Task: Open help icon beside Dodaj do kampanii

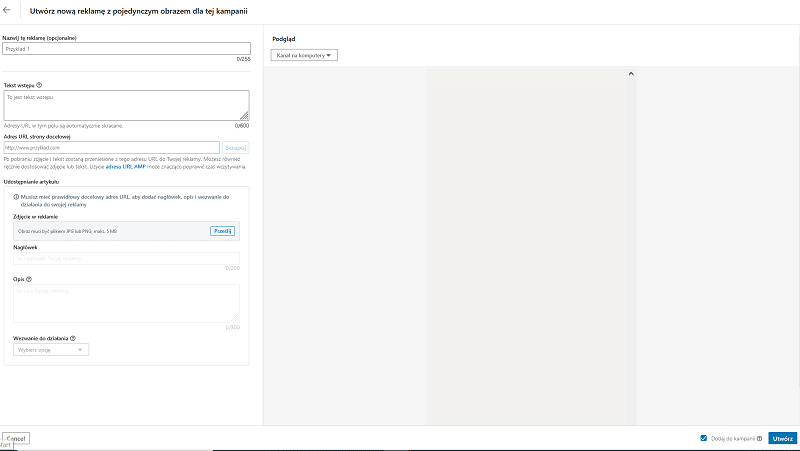Action: 759,438
